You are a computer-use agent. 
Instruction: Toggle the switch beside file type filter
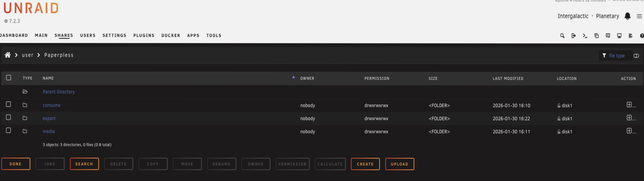point(636,56)
